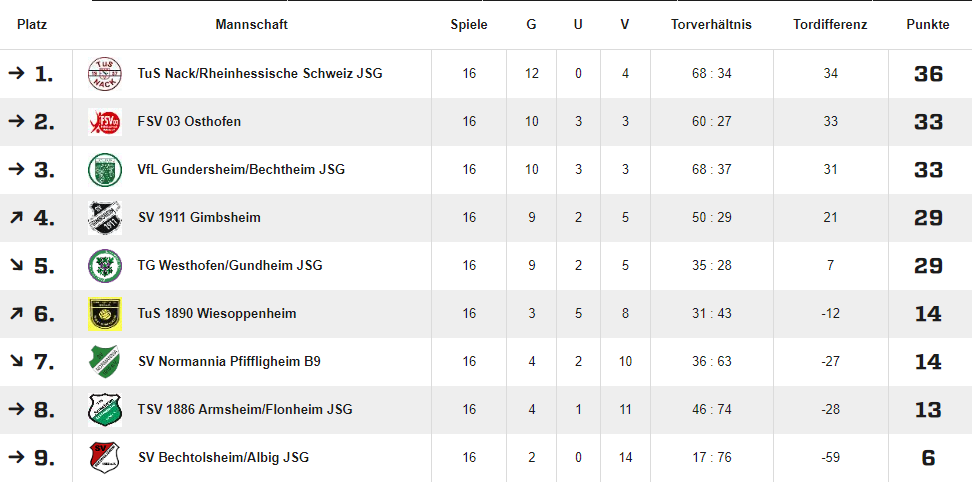Open the FSV 03 Osthofen team link
Viewport: 972px width, 482px height.
pyautogui.click(x=189, y=122)
